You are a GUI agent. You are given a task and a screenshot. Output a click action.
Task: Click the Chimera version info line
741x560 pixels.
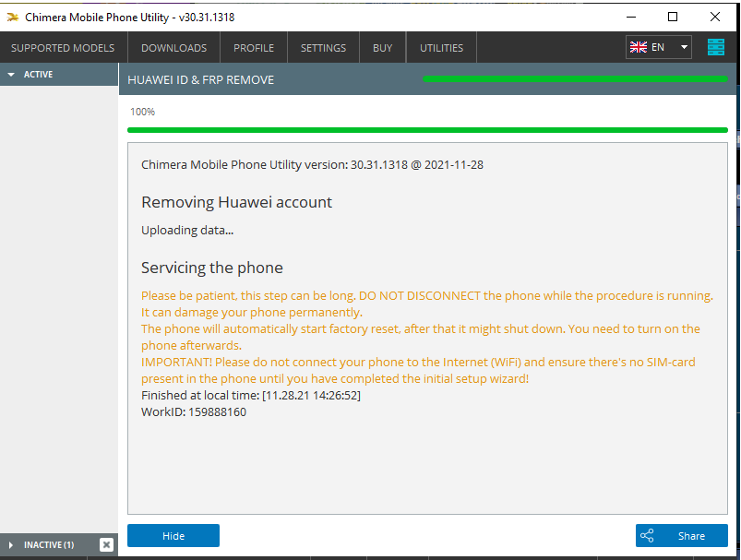point(313,165)
